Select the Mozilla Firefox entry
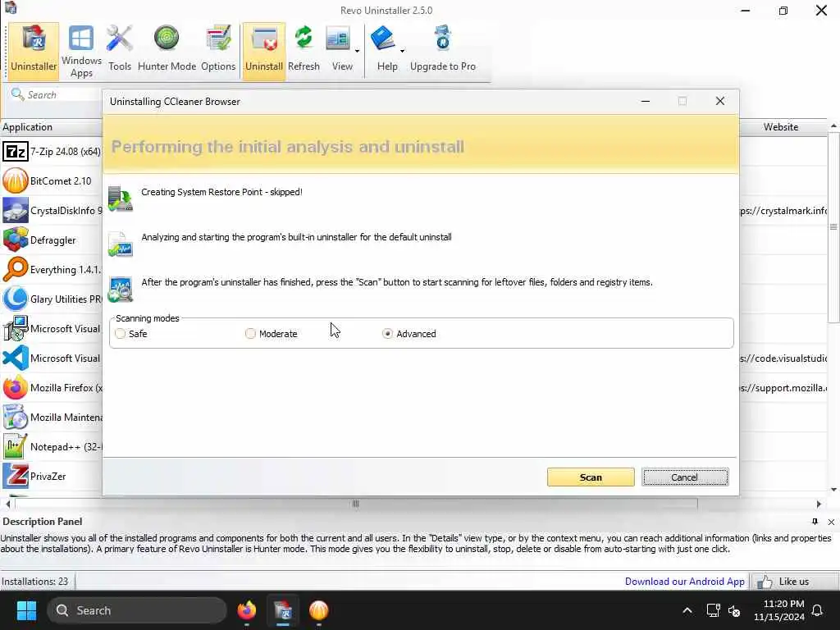840x630 pixels. click(x=52, y=387)
